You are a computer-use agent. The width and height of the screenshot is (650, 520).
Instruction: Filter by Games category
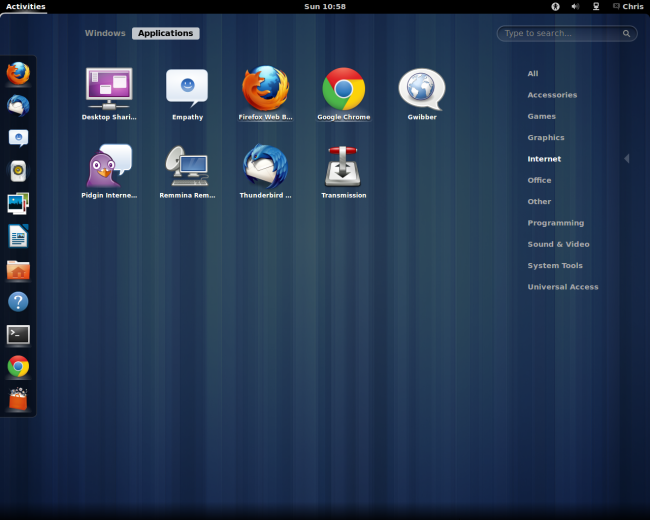pos(541,116)
